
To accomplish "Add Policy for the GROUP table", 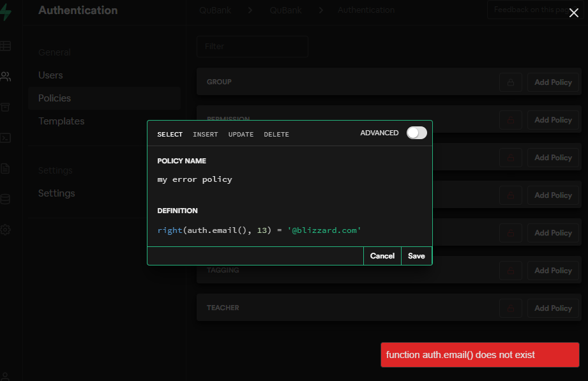I will click(x=553, y=82).
